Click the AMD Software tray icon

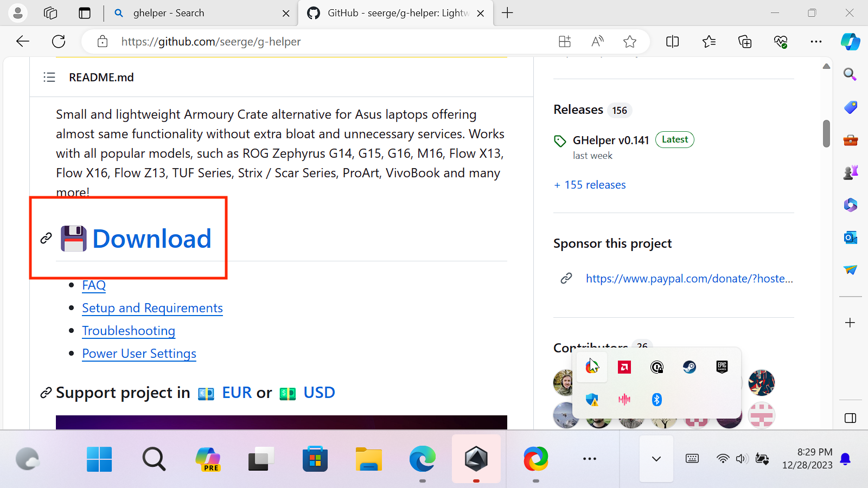pyautogui.click(x=624, y=368)
